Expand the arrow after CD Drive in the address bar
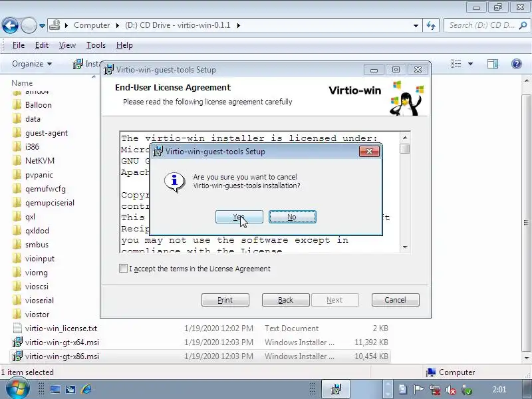Screen dimensions: 532x399 tap(239, 25)
